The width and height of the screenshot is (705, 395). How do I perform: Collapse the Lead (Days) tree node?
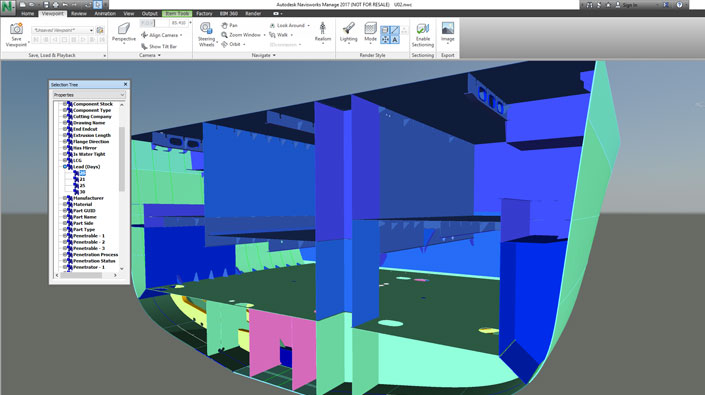tap(65, 167)
